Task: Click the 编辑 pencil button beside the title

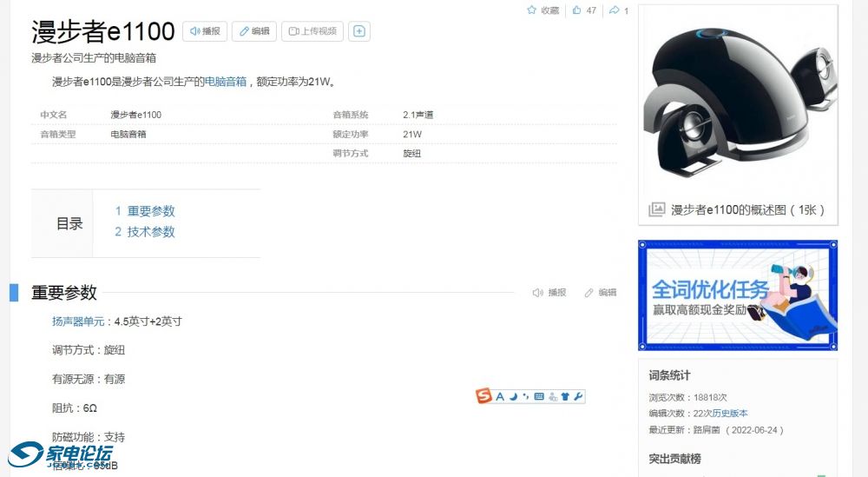Action: point(254,31)
